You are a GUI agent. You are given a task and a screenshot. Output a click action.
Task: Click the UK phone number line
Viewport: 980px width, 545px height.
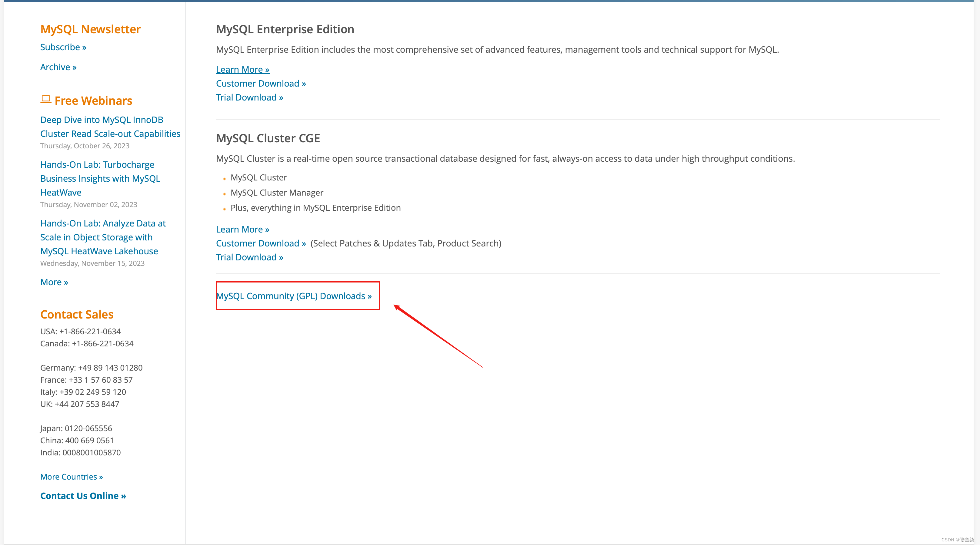(x=79, y=404)
